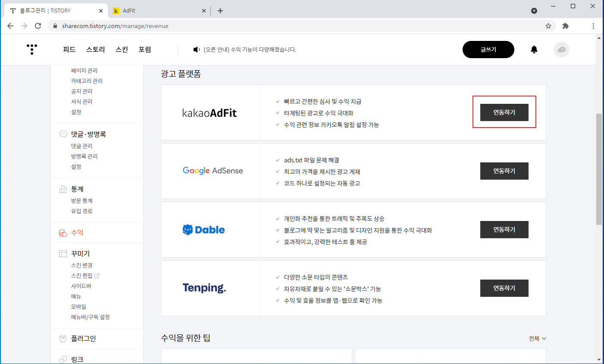Viewport: 604px width, 364px height.
Task: Click the 글쓰기 button
Action: tap(488, 50)
